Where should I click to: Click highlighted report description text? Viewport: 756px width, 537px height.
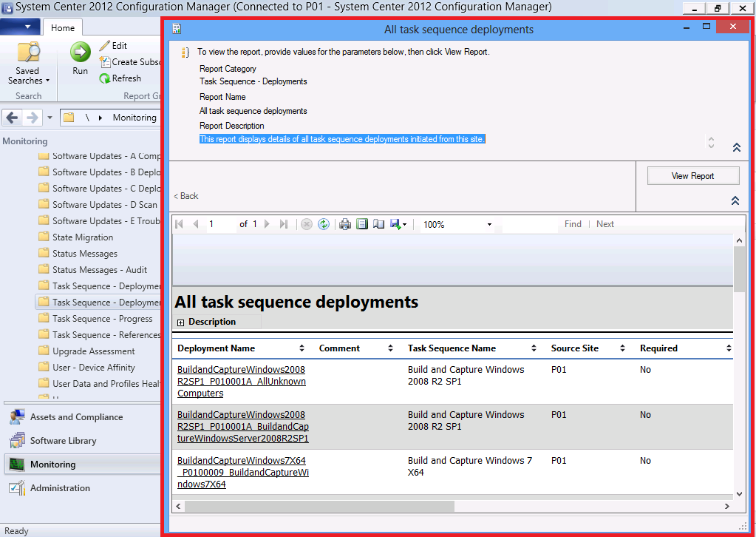click(342, 139)
